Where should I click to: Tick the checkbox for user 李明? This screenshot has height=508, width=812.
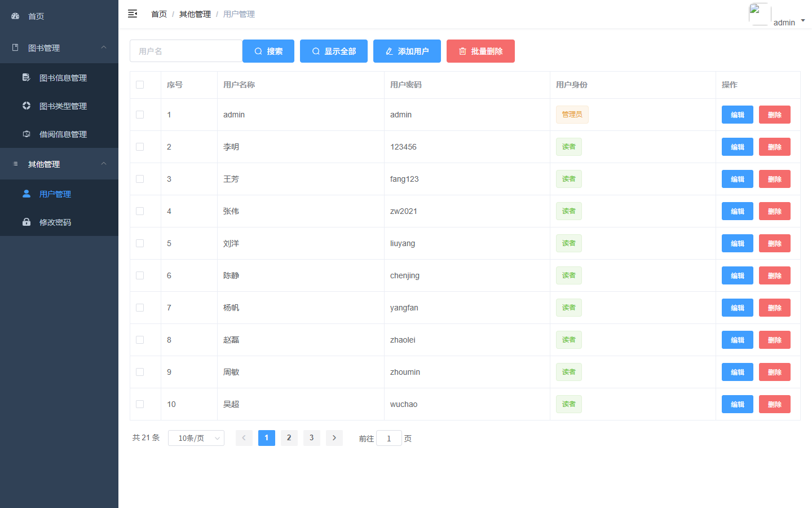coord(140,147)
